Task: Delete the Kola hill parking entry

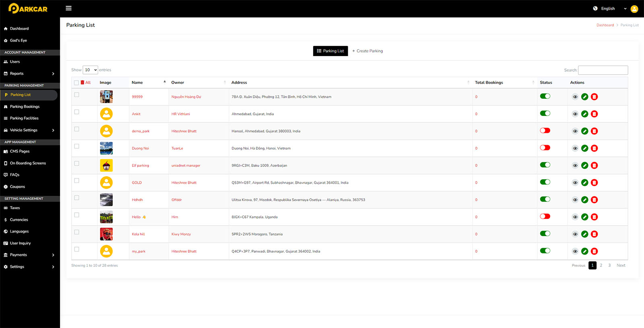Action: tap(594, 234)
